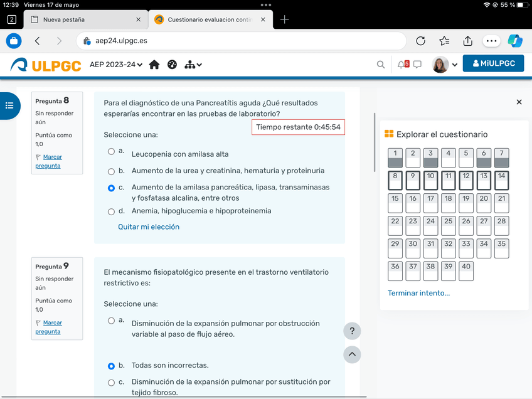
Task: Select option a. Leucopenia con amilasa alta
Action: click(x=111, y=151)
